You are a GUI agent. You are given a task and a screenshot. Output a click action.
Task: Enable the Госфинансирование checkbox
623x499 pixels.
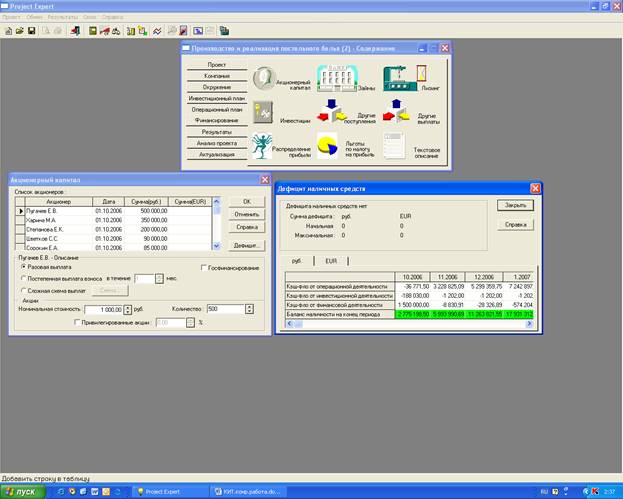pyautogui.click(x=202, y=268)
